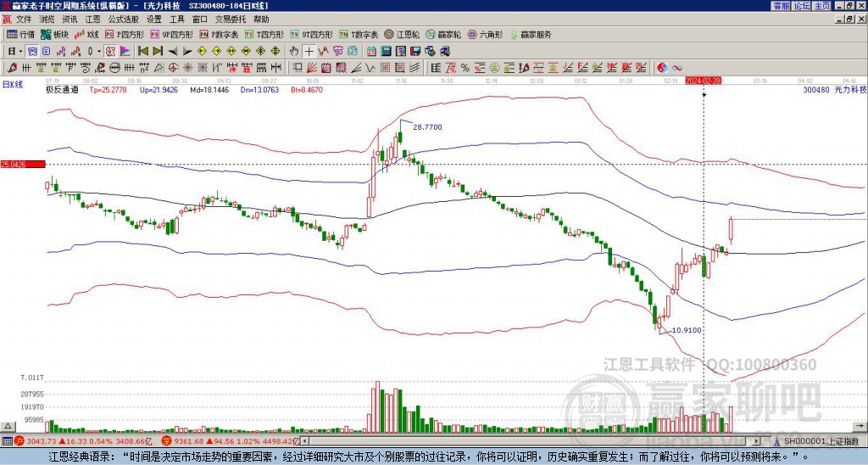Click the 9361.68 index value in status bar
868x465 pixels.
(187, 441)
